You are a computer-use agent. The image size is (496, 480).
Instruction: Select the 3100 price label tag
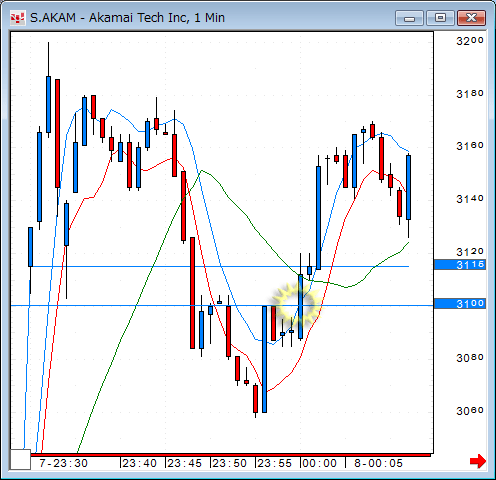click(x=460, y=304)
